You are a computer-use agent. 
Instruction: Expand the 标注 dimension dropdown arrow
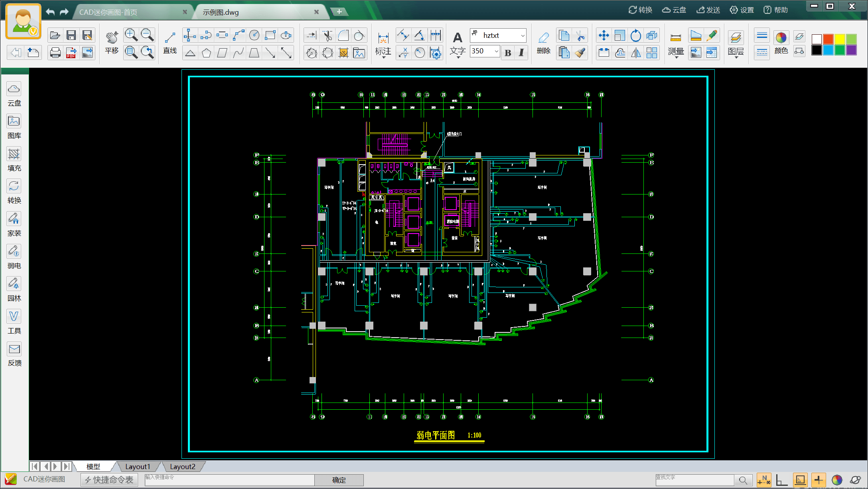(x=383, y=57)
